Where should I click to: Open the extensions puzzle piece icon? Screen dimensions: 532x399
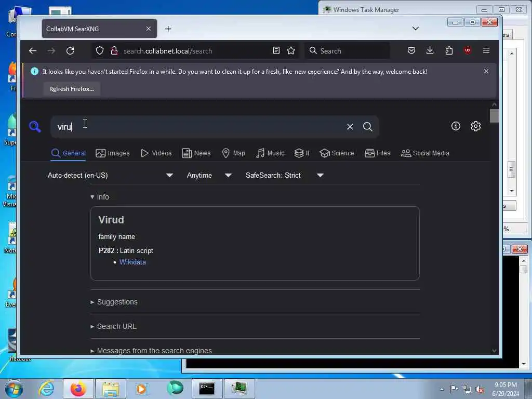coord(449,50)
